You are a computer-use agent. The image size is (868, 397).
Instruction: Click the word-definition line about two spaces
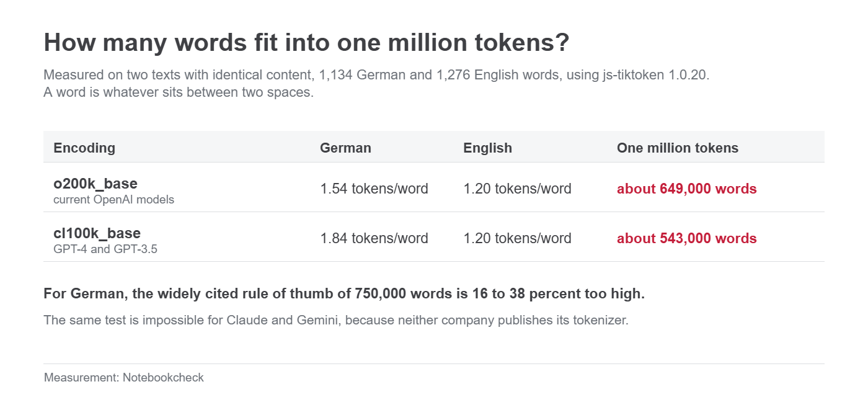(179, 93)
